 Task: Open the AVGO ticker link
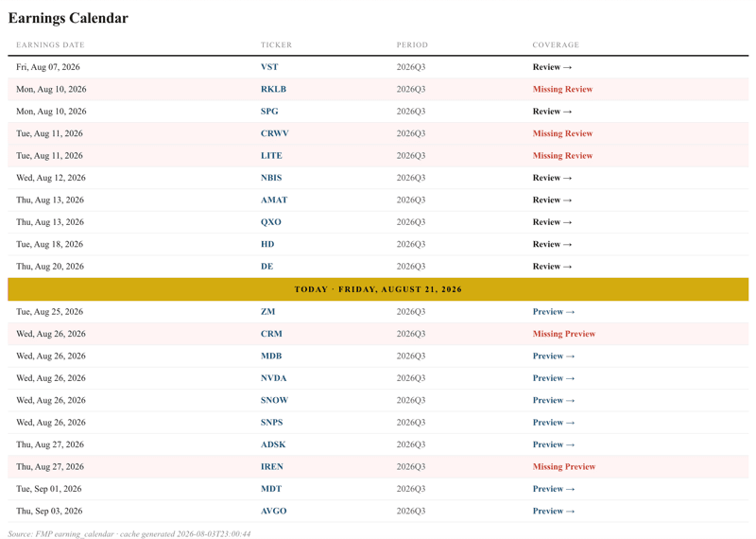(x=273, y=512)
